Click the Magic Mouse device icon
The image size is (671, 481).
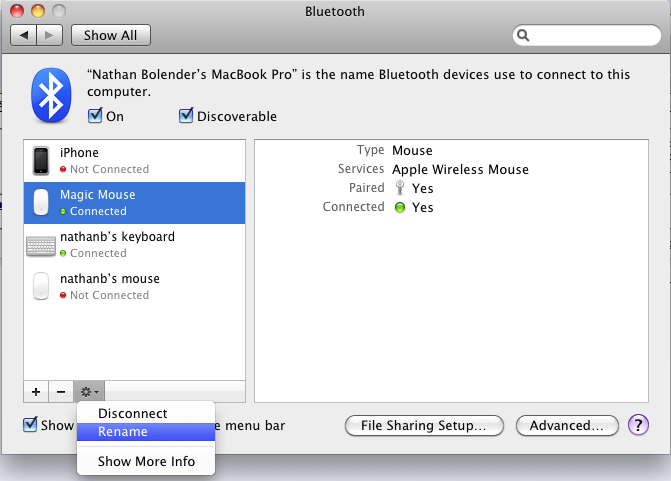41,202
